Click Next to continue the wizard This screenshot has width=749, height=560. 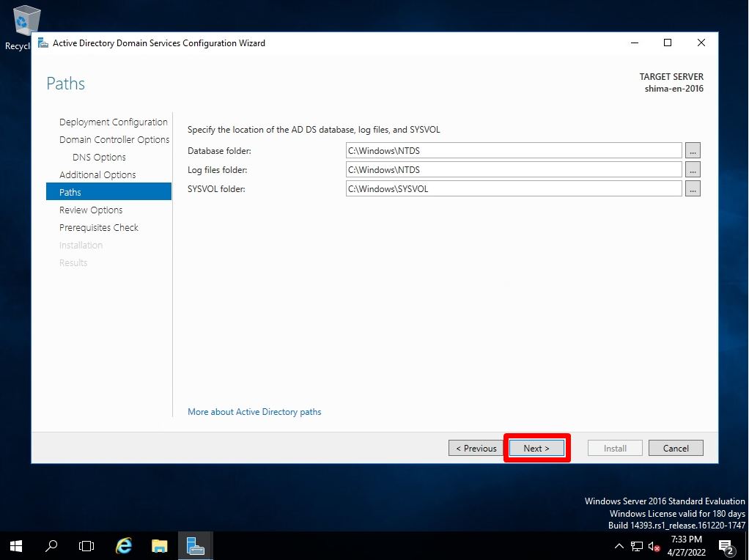click(x=536, y=448)
